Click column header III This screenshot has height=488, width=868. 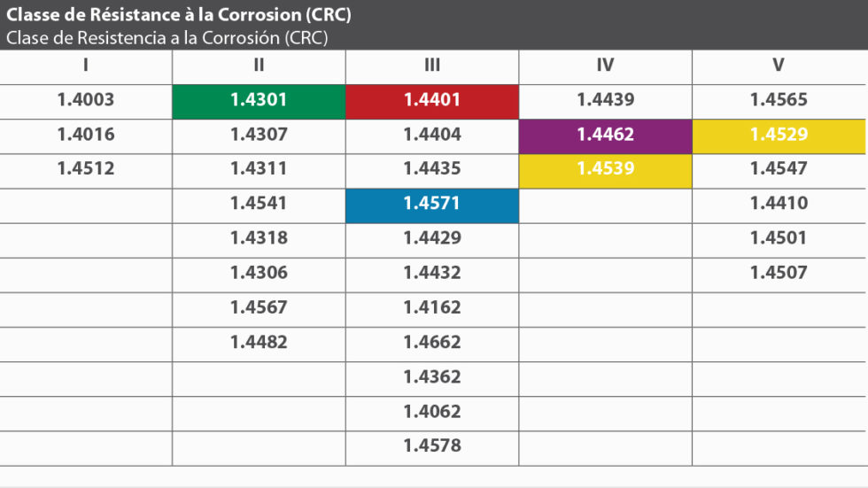(432, 66)
